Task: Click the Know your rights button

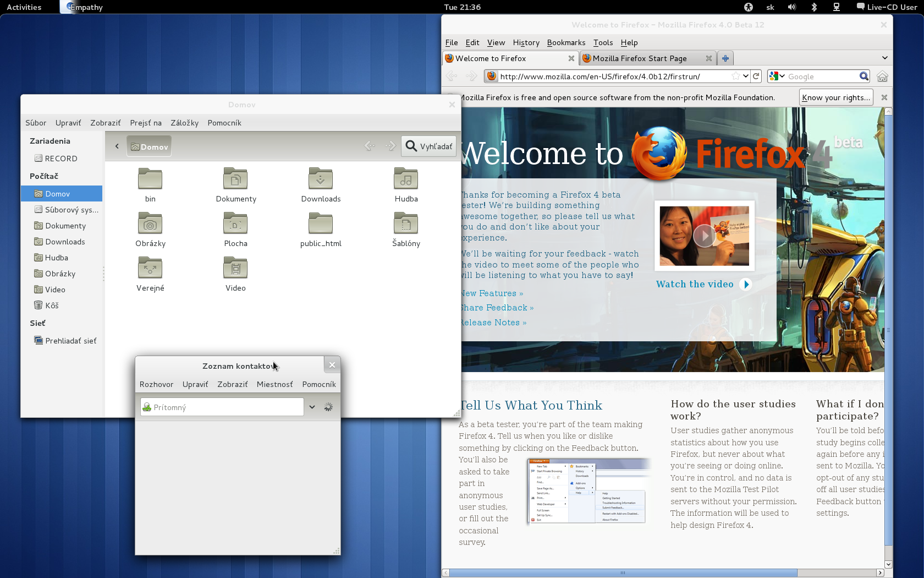Action: (836, 97)
